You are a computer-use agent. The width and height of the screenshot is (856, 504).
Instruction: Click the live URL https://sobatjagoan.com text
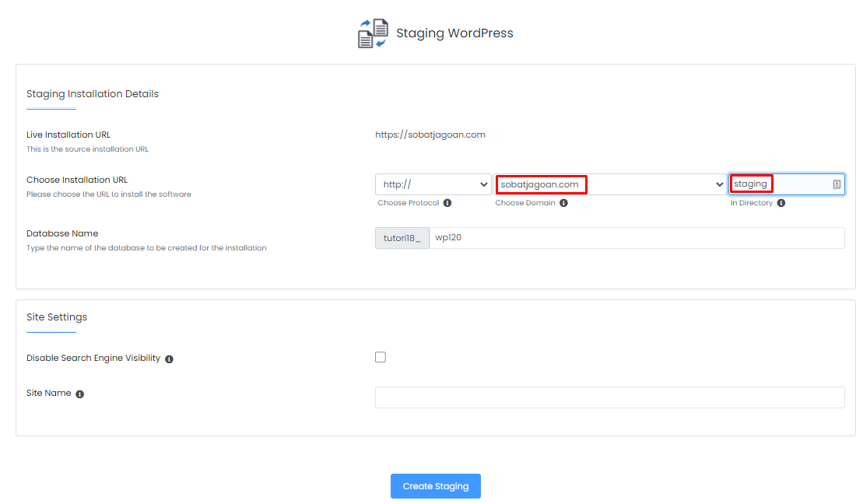tap(430, 135)
